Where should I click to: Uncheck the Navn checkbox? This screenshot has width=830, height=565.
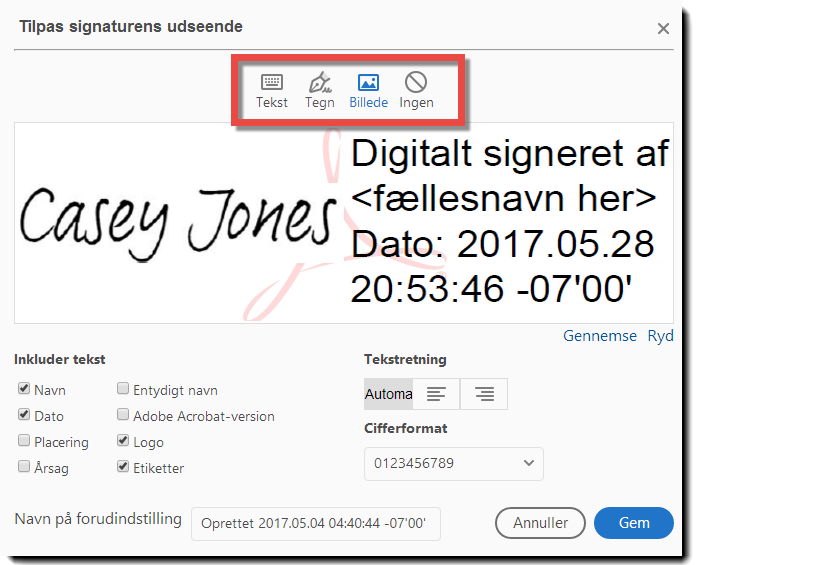click(x=24, y=389)
